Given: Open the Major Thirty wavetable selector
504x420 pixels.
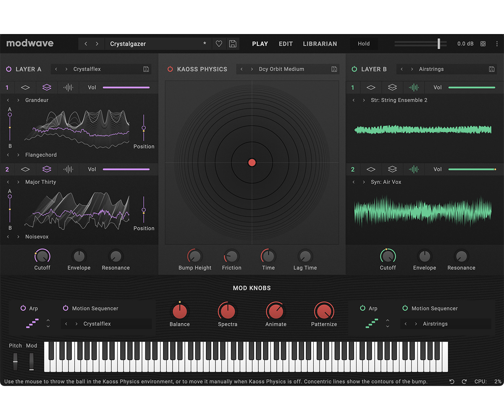Looking at the screenshot, I should point(40,182).
